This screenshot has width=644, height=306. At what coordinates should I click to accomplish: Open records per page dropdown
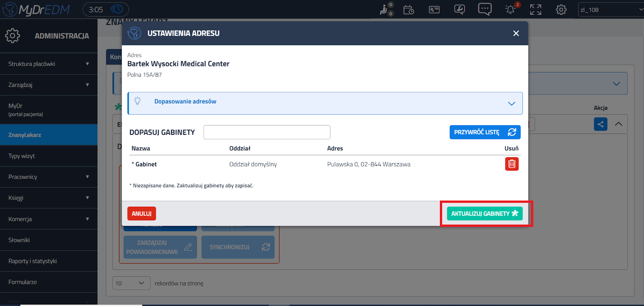coord(131,283)
